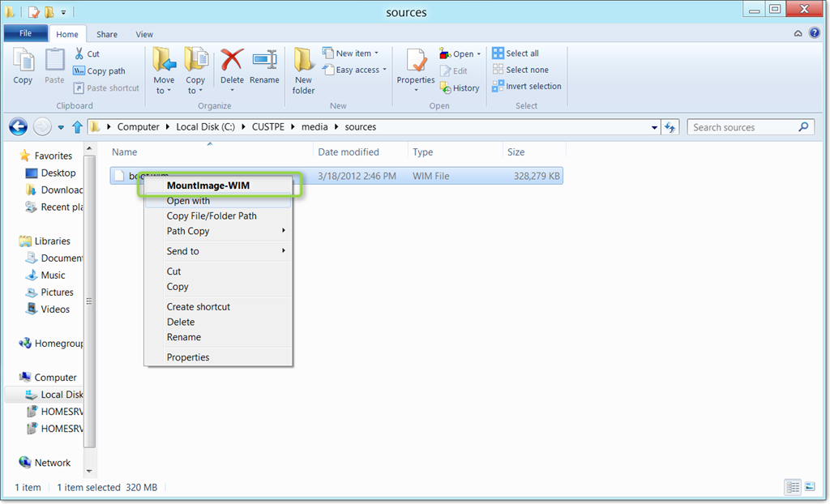Switch to details view via status bar toggle
The image size is (830, 504).
[793, 487]
